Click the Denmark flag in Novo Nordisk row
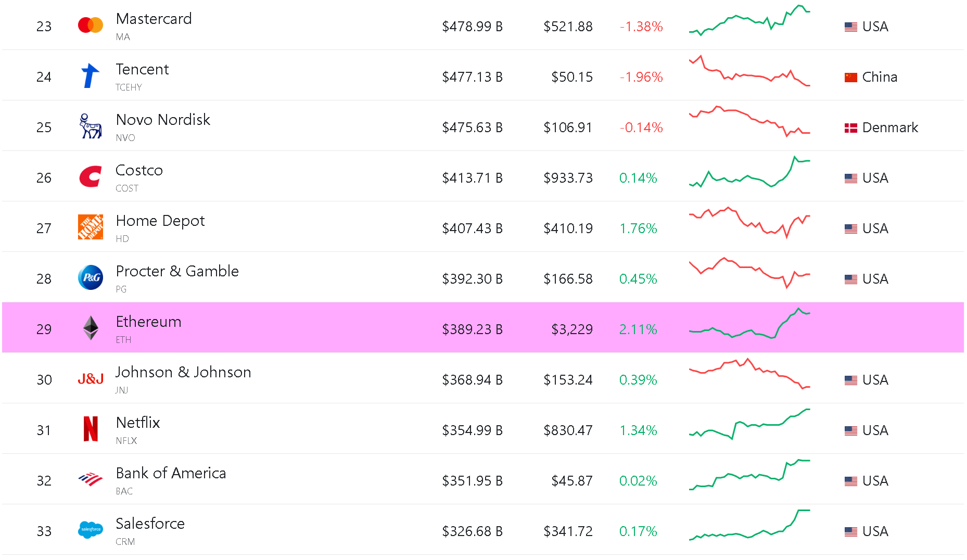967x560 pixels. pyautogui.click(x=851, y=128)
